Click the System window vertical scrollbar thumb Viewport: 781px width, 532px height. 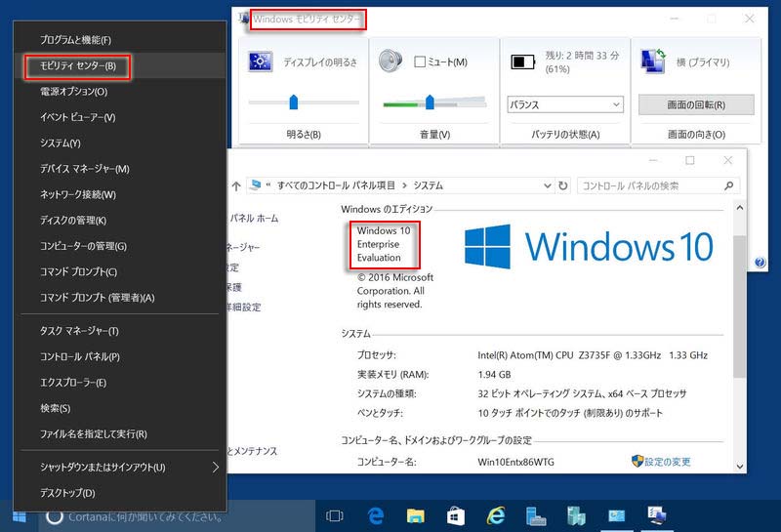pos(740,307)
